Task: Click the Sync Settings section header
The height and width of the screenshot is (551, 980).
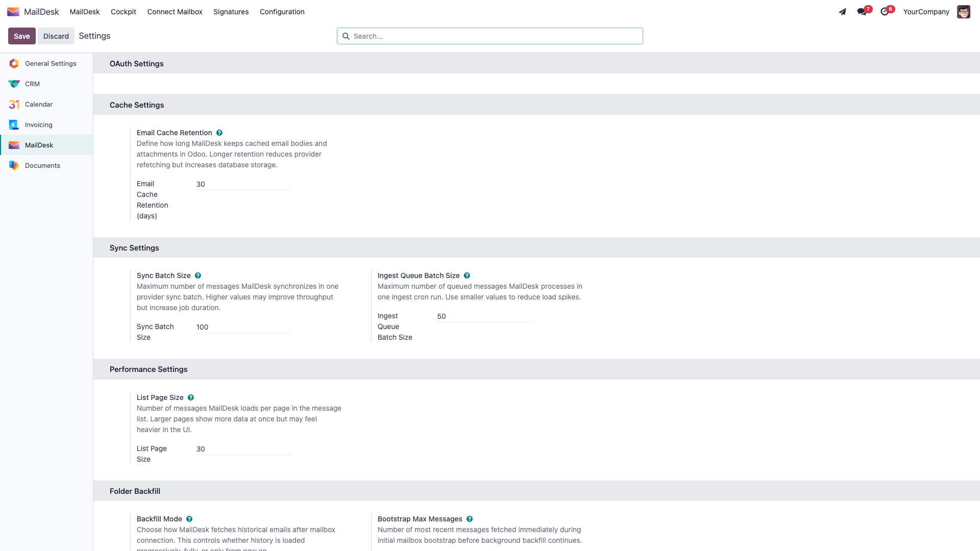Action: click(x=134, y=248)
